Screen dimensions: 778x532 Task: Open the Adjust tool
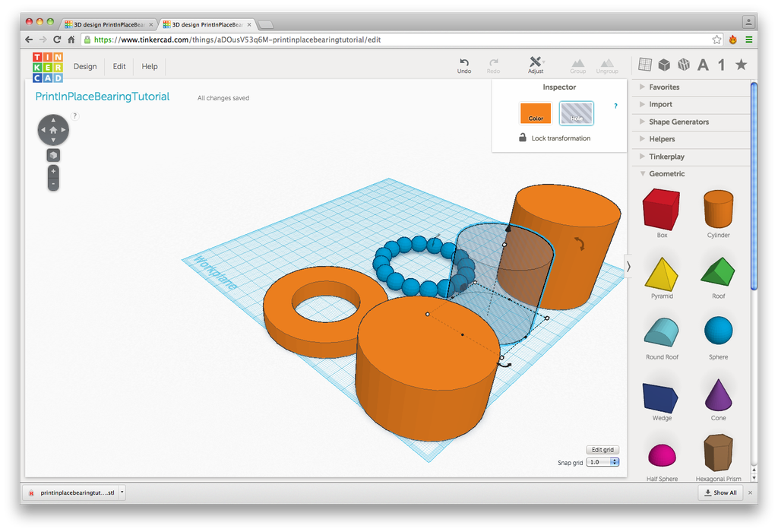(536, 65)
